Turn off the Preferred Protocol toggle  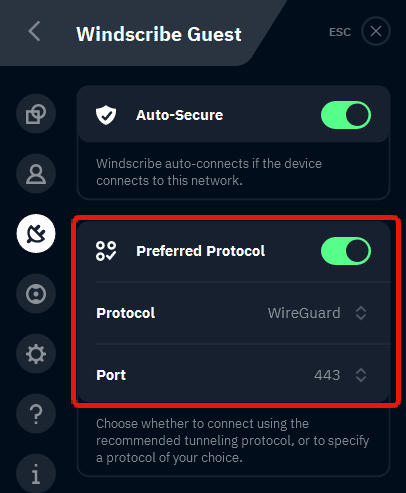(346, 251)
